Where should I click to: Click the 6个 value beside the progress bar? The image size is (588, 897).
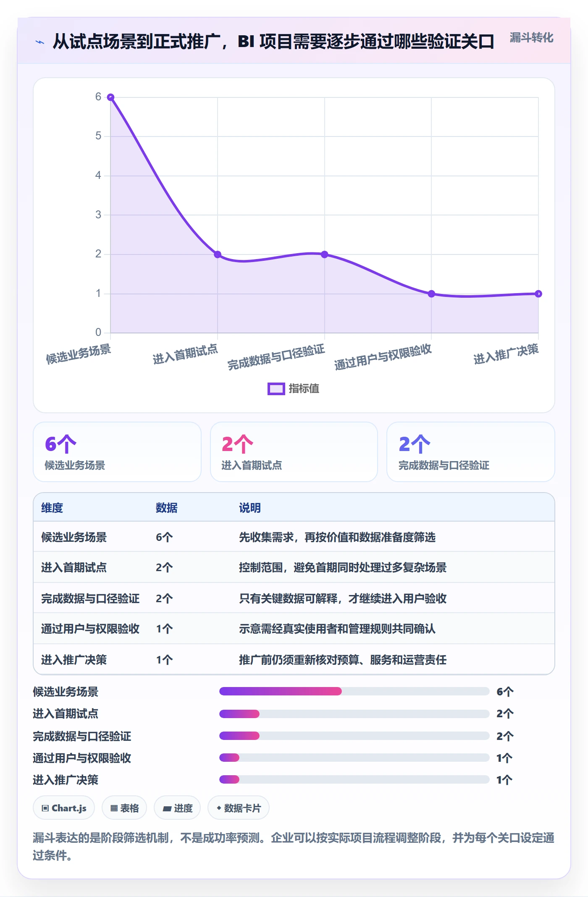click(x=505, y=692)
